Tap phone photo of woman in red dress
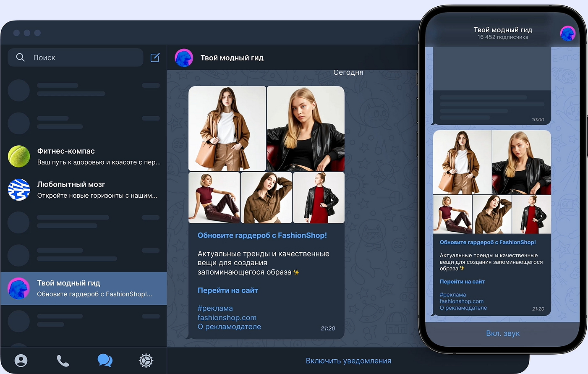Image resolution: width=588 pixels, height=374 pixels. (531, 214)
